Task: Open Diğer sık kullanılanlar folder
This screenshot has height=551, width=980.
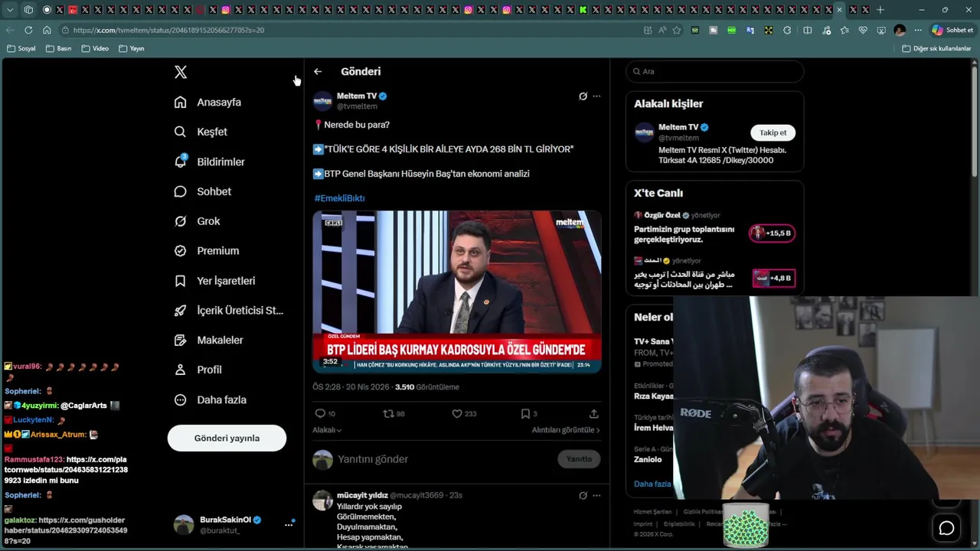Action: click(936, 48)
